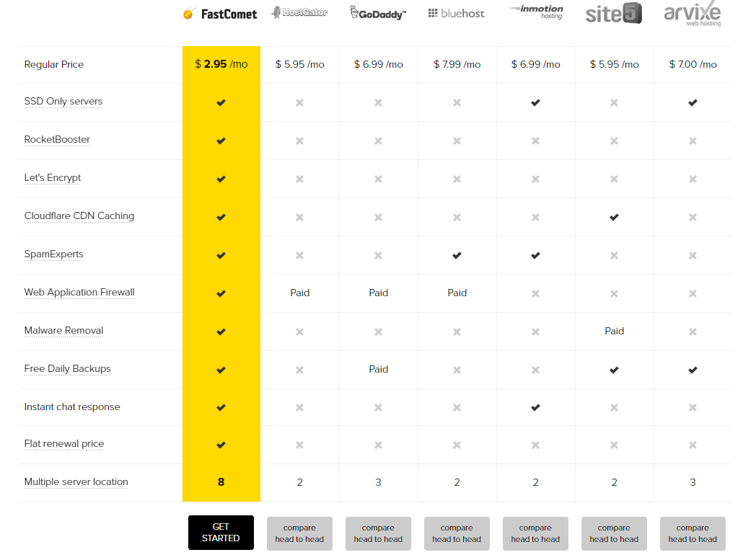Screen dimensions: 743x560
Task: Click the HostGator logo
Action: coord(299,12)
